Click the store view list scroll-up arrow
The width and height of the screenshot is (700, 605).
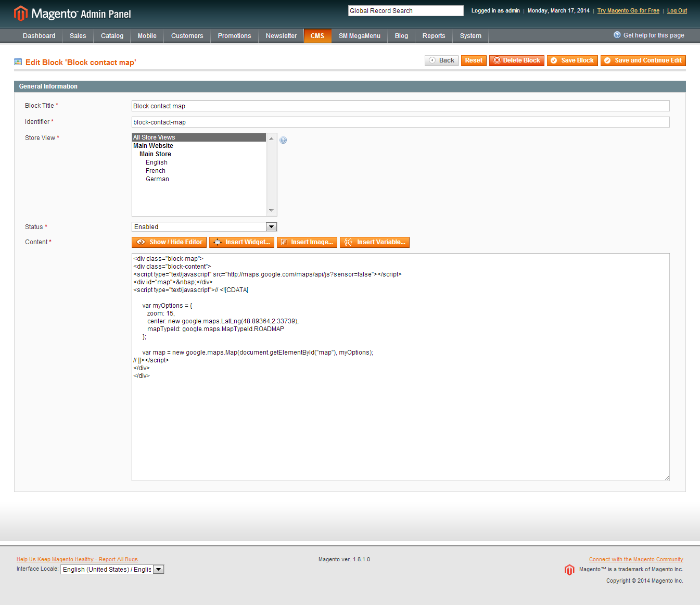tap(271, 138)
